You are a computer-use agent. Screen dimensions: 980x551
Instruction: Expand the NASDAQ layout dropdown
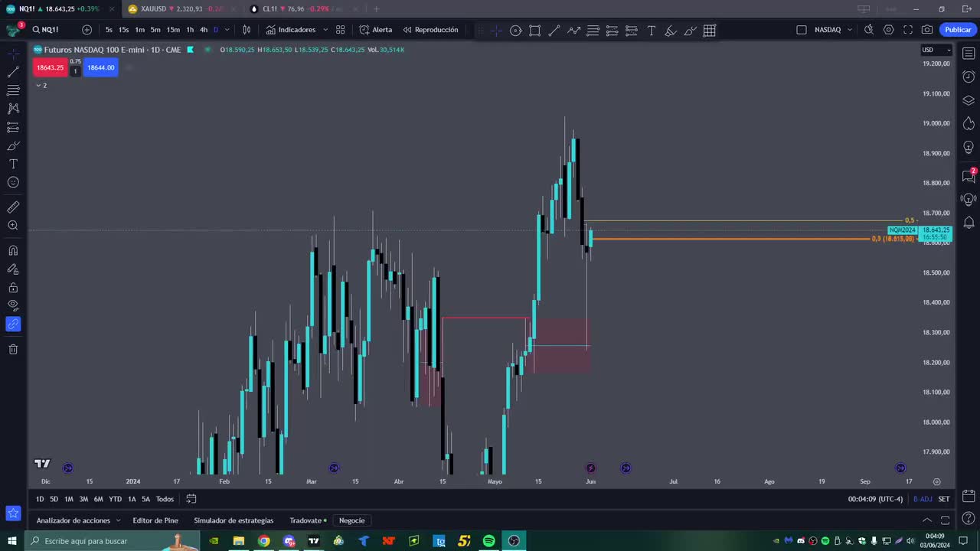[x=850, y=30]
